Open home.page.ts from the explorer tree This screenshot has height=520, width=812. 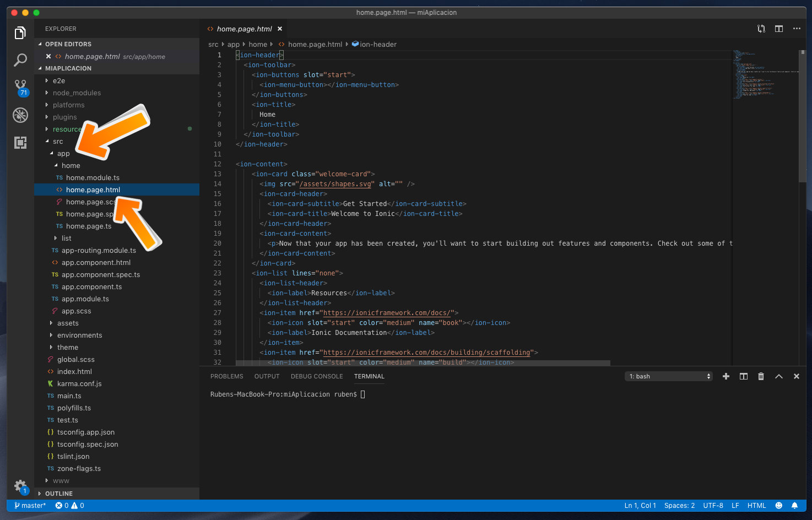[x=87, y=226]
